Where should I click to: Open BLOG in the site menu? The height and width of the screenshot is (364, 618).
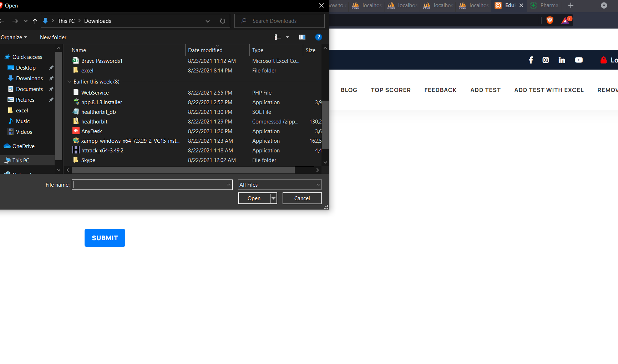(349, 90)
